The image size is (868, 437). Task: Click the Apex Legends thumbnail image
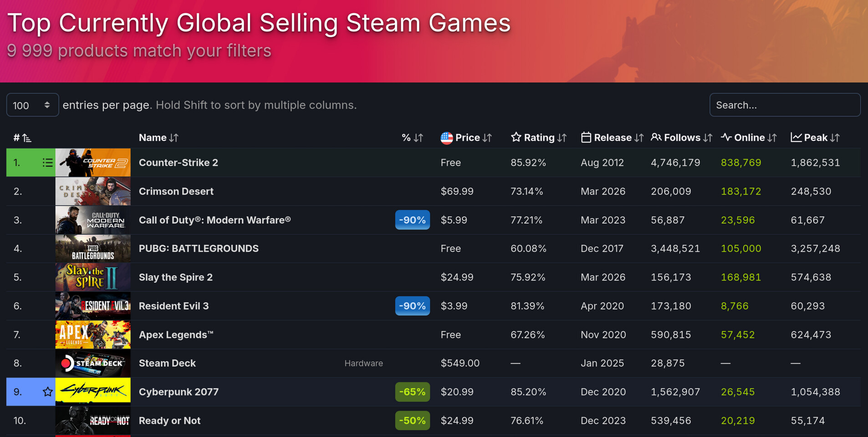pos(93,335)
